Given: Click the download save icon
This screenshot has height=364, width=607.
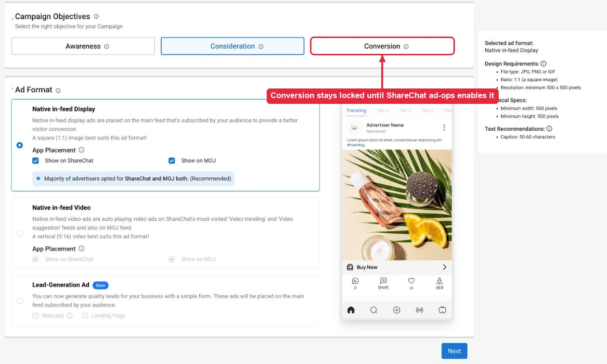Looking at the screenshot, I should [x=439, y=281].
